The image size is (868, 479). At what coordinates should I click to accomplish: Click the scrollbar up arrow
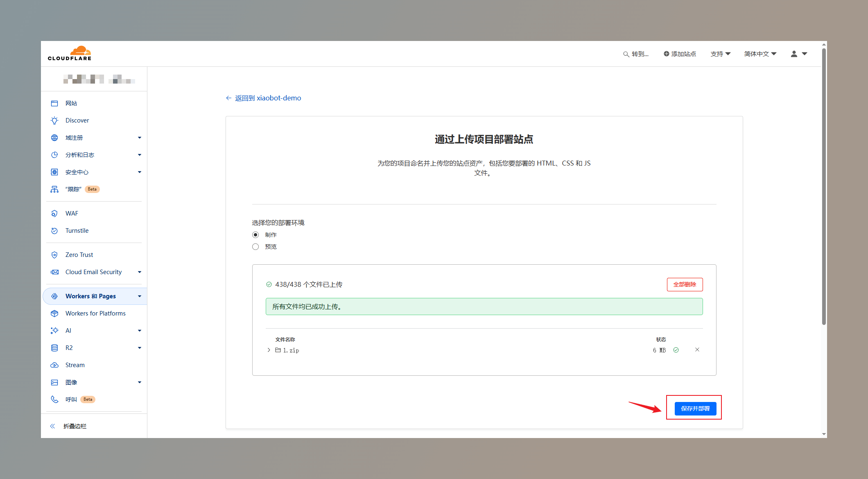[x=824, y=44]
